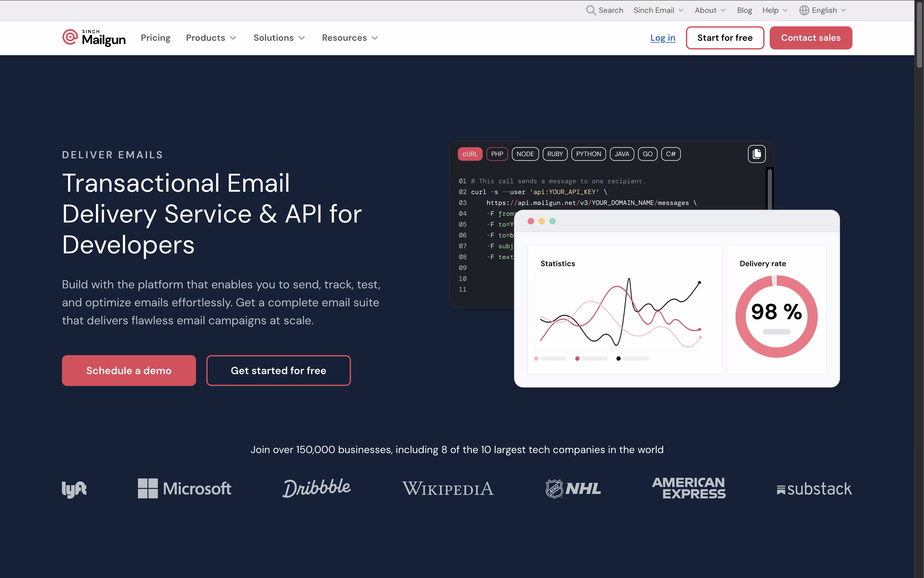Viewport: 924px width, 578px height.
Task: Click the 'Delivery rate' label
Action: [763, 263]
